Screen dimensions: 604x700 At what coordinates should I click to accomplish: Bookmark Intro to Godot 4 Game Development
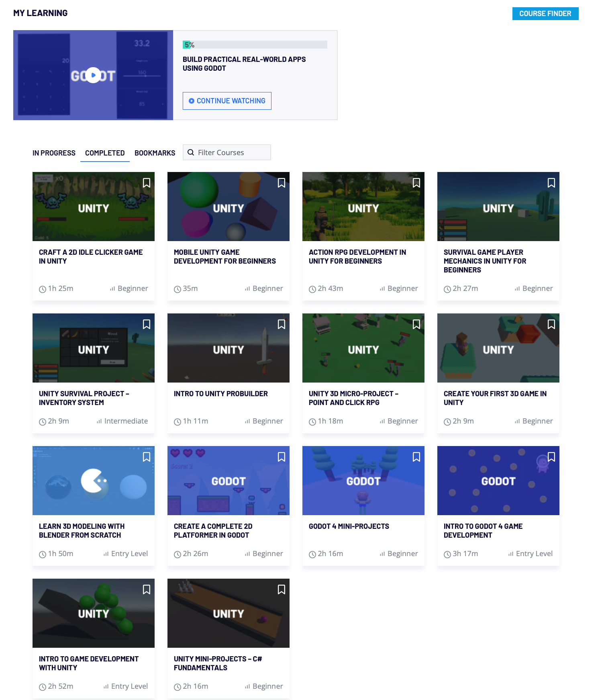click(x=551, y=457)
